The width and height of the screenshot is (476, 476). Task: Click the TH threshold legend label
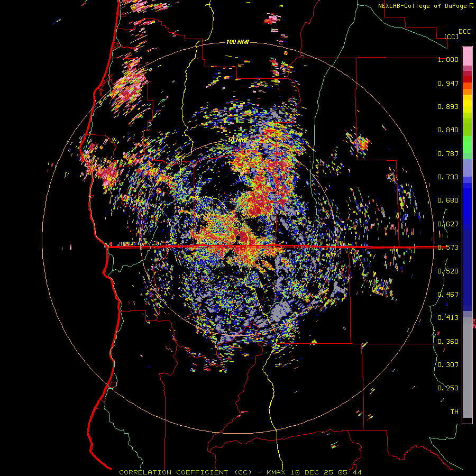pos(454,412)
